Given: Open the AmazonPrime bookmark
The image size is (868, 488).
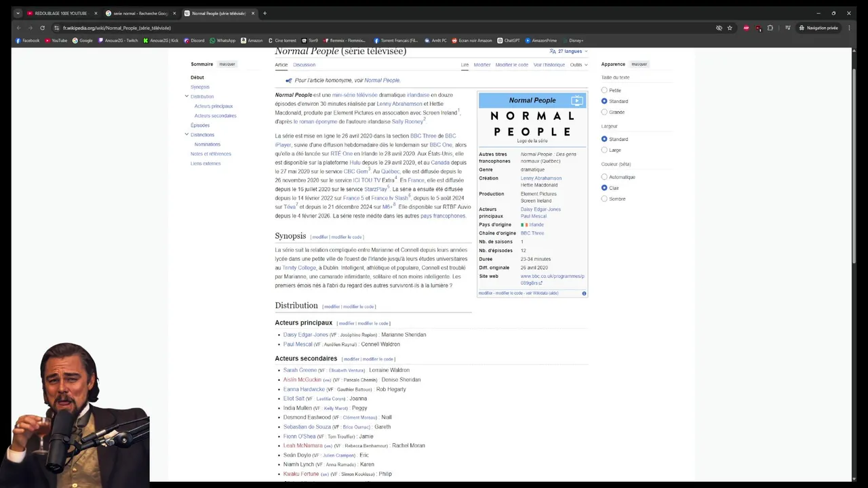Looking at the screenshot, I should point(541,40).
